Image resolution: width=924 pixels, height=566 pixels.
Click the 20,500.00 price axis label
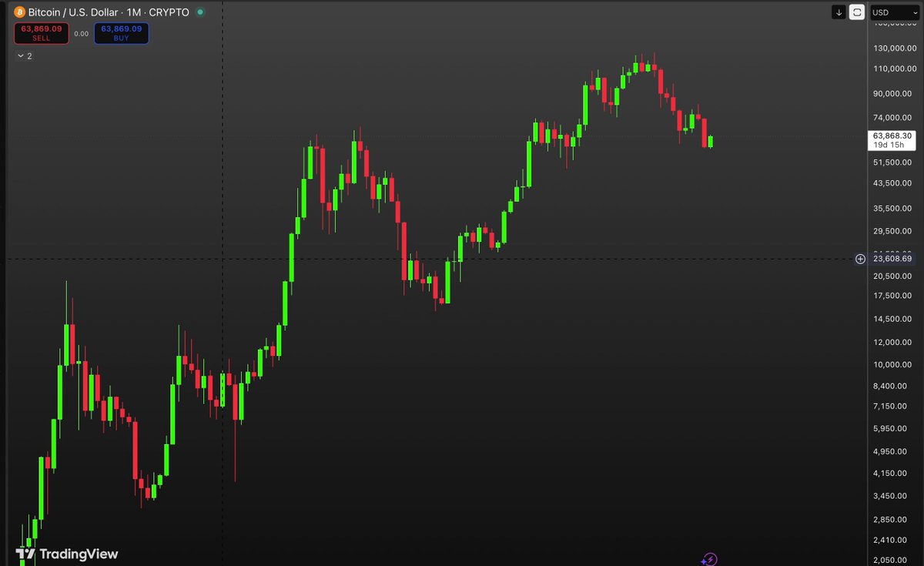click(892, 276)
